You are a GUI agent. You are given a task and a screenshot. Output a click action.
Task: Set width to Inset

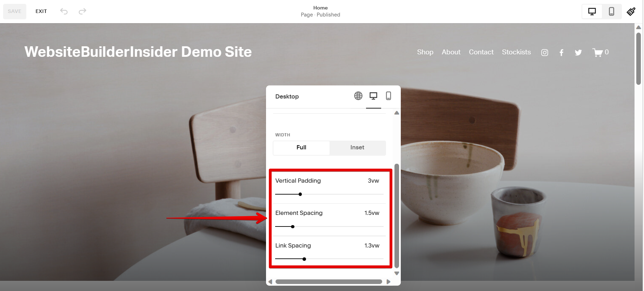point(357,148)
